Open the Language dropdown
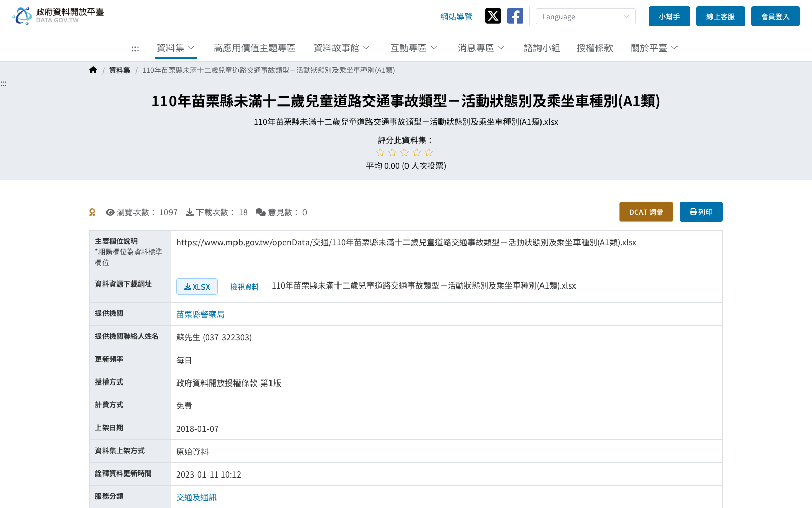The height and width of the screenshot is (508, 812). coord(586,16)
